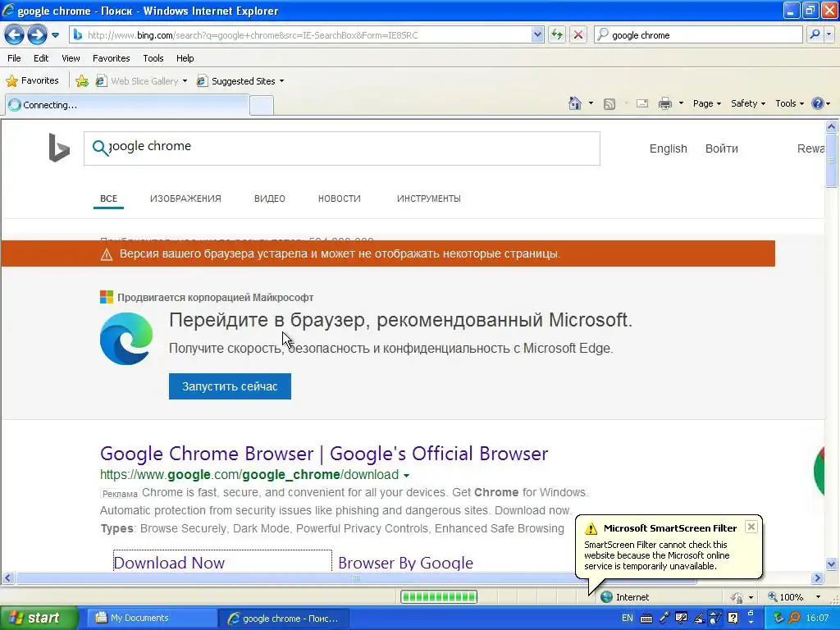Click the magnifier search button in the IE toolbar
Image resolution: width=840 pixels, height=630 pixels.
click(x=815, y=34)
